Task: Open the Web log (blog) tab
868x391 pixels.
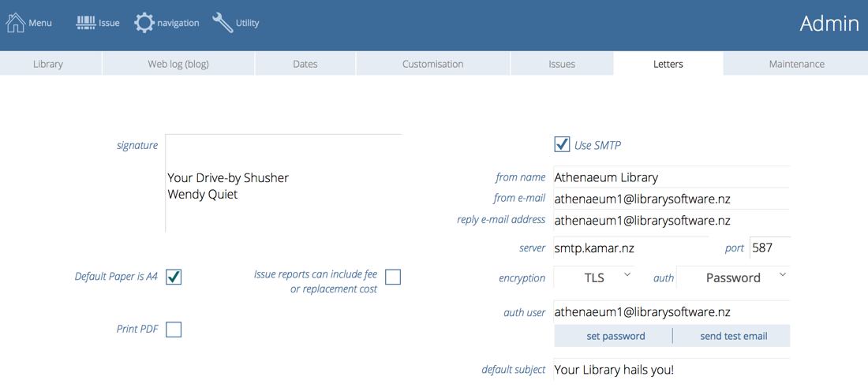Action: click(178, 64)
